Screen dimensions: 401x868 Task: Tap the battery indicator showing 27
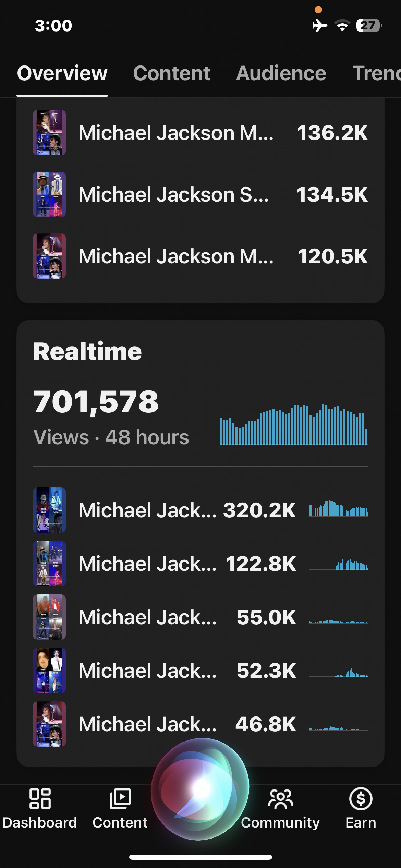pos(369,25)
